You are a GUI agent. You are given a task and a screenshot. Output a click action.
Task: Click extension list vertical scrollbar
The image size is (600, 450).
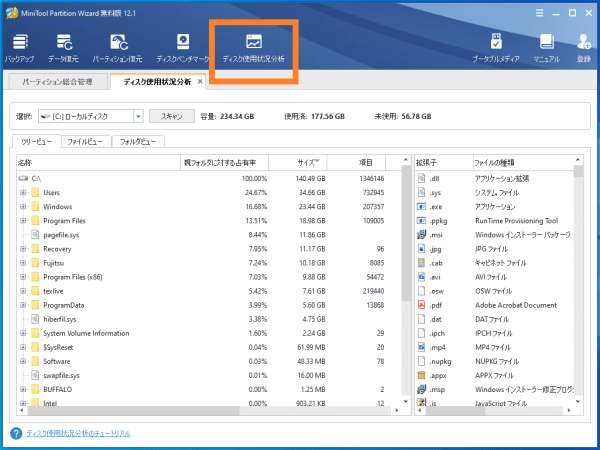pyautogui.click(x=578, y=171)
